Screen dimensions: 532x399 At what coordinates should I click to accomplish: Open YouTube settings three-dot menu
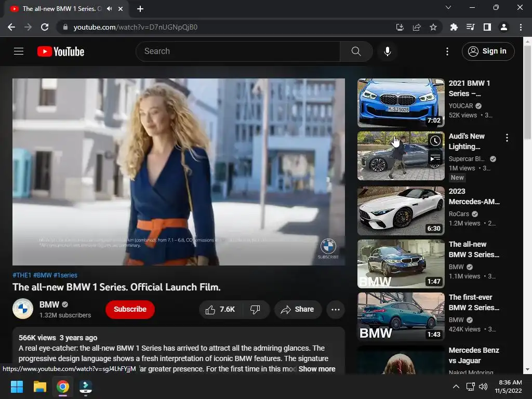(447, 51)
